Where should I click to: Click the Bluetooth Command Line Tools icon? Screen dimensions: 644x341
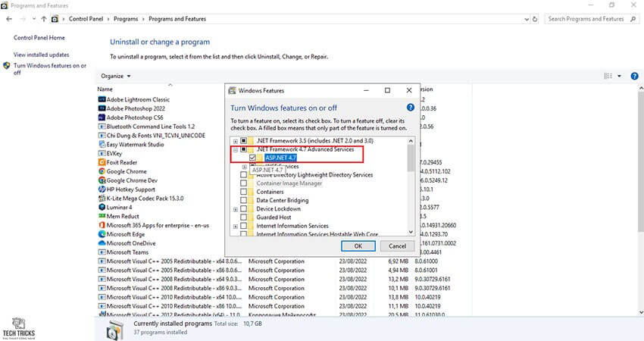tap(102, 127)
